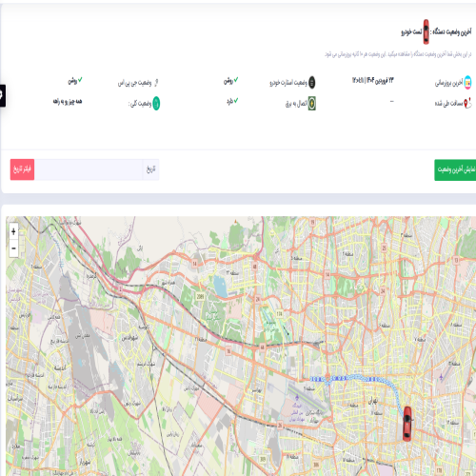Click the GPS status signal icon
Image resolution: width=476 pixels, height=476 pixels.
(156, 83)
